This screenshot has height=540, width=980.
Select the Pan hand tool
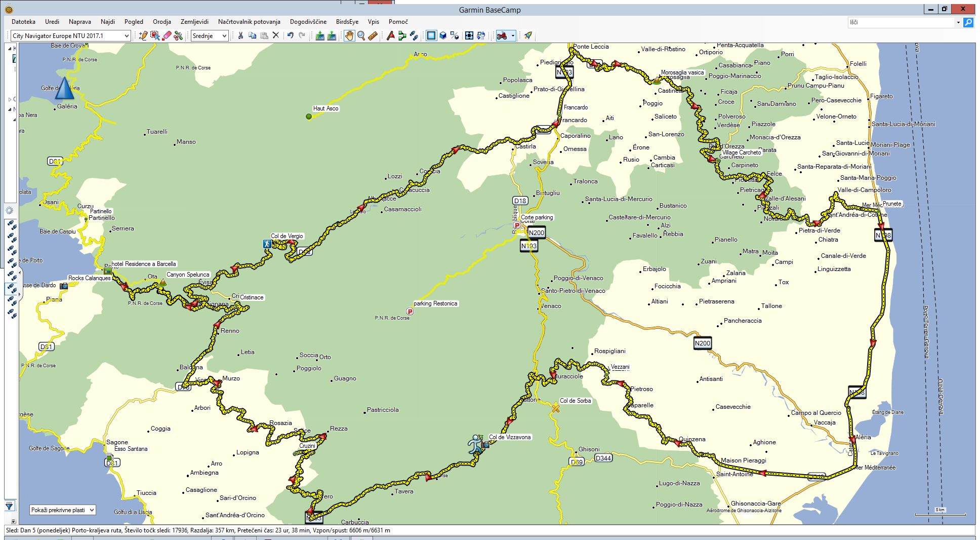coord(349,35)
